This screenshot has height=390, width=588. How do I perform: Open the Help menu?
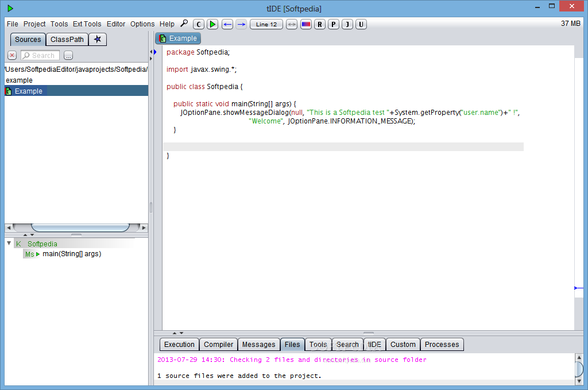[x=167, y=24]
